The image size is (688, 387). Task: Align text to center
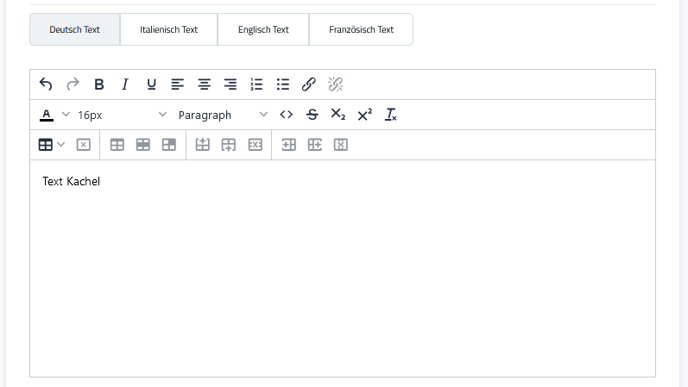[x=204, y=84]
